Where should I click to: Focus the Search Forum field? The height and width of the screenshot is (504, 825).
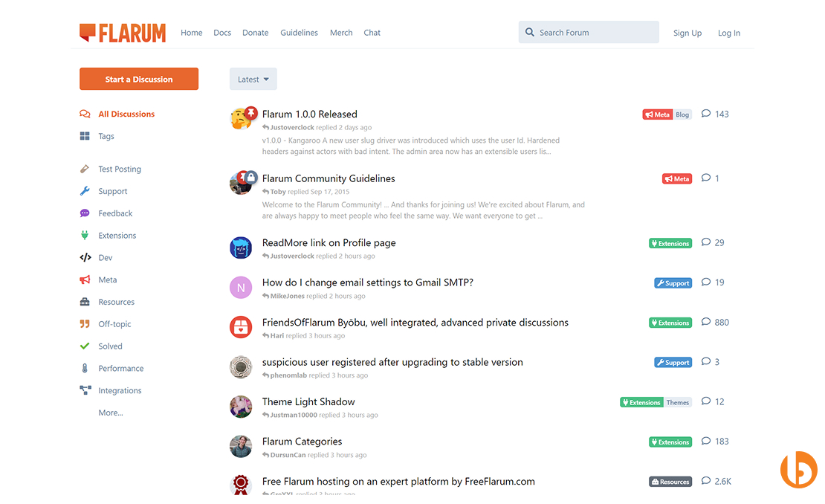pyautogui.click(x=588, y=32)
